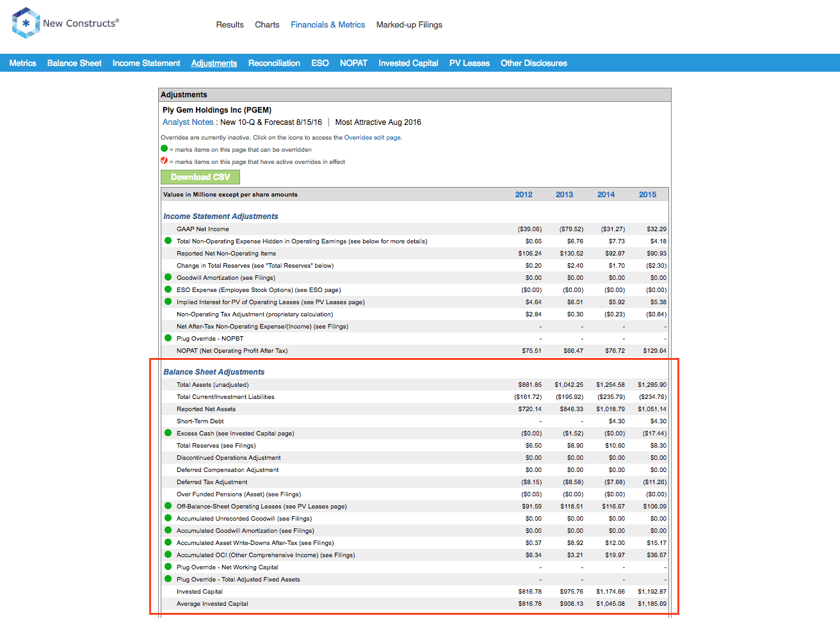
Task: Click green dot for Accumulated Goodwill Amortization
Action: tap(168, 530)
